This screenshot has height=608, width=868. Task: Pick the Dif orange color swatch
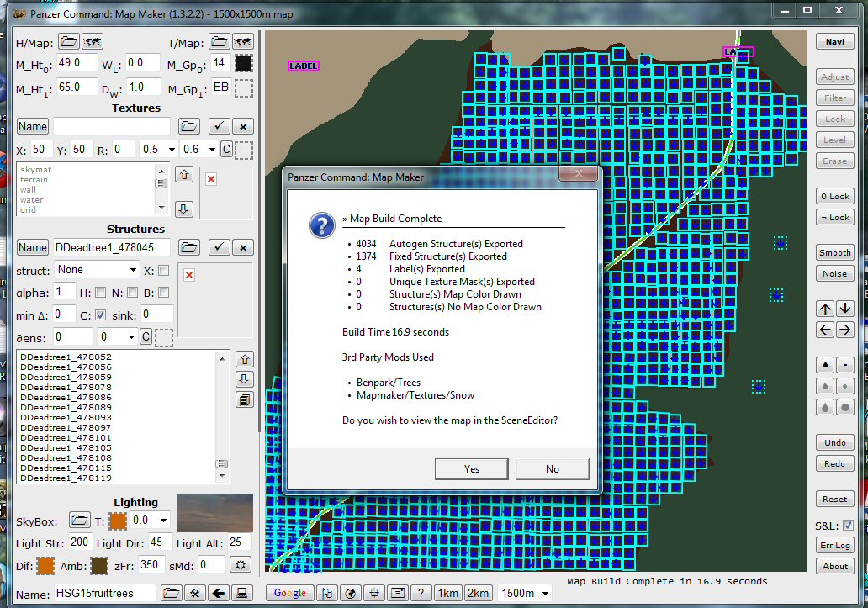click(45, 566)
